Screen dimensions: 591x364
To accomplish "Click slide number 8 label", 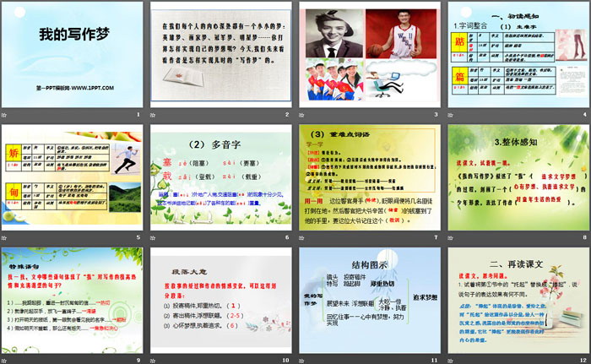I will [x=584, y=237].
